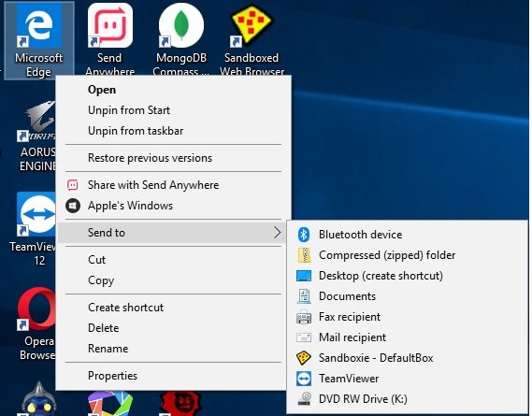The width and height of the screenshot is (532, 416).
Task: Send to Documents
Action: pos(407,296)
